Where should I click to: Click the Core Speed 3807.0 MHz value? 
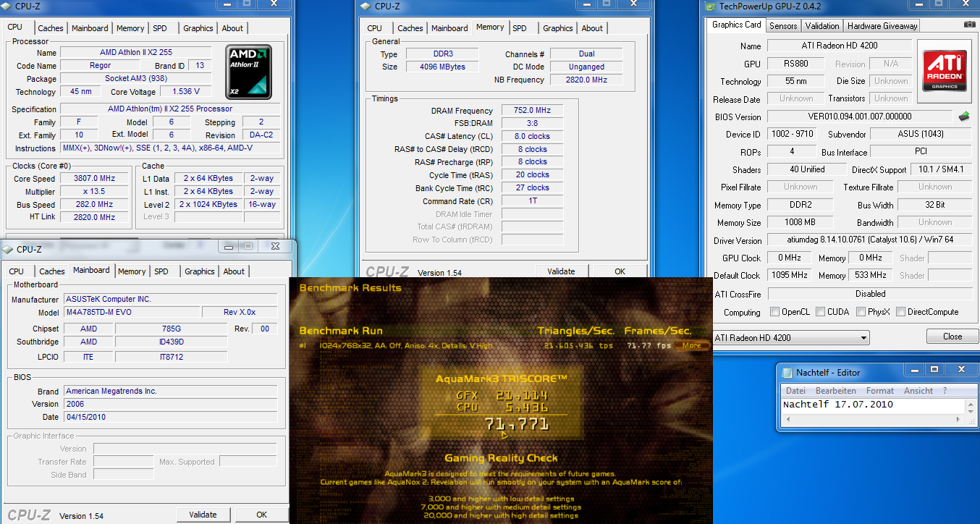coord(94,179)
